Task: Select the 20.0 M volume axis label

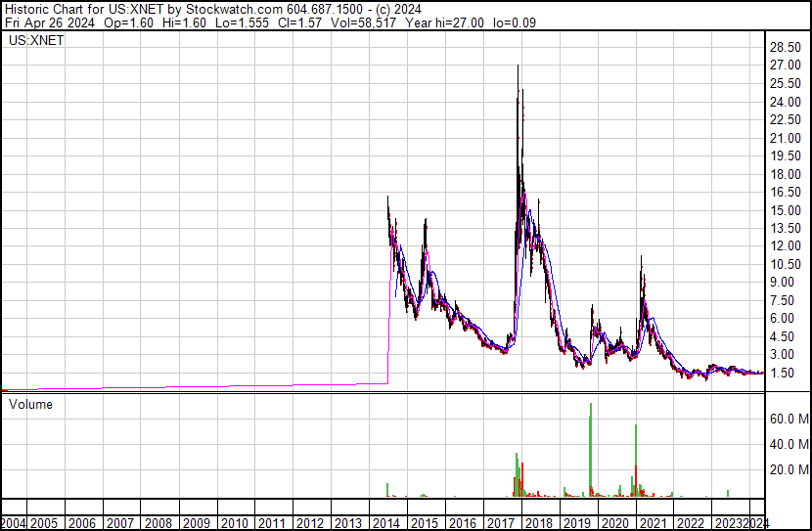Action: point(788,469)
